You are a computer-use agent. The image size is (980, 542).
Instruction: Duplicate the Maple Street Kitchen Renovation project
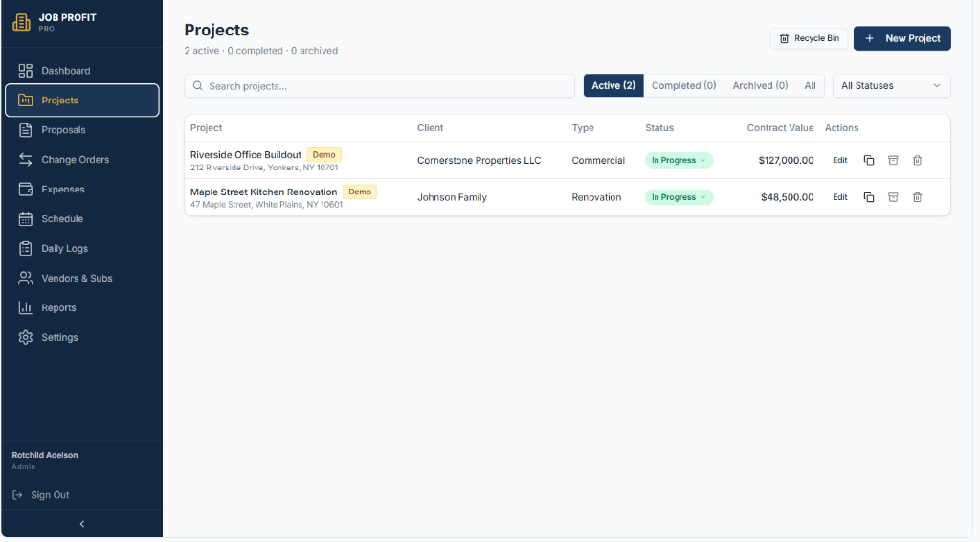pos(869,197)
